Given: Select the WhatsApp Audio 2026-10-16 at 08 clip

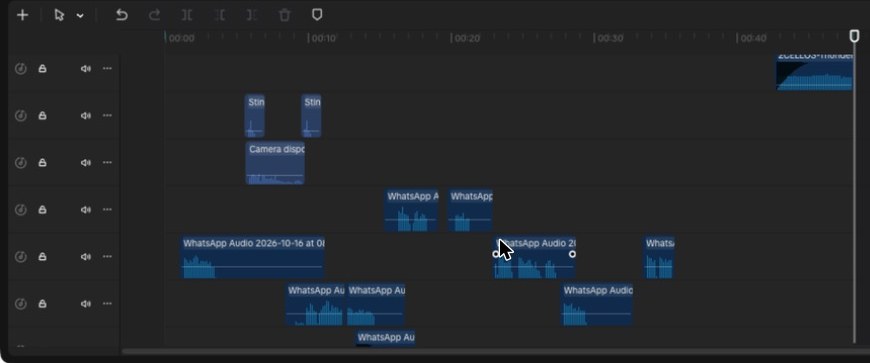Looking at the screenshot, I should pos(253,257).
